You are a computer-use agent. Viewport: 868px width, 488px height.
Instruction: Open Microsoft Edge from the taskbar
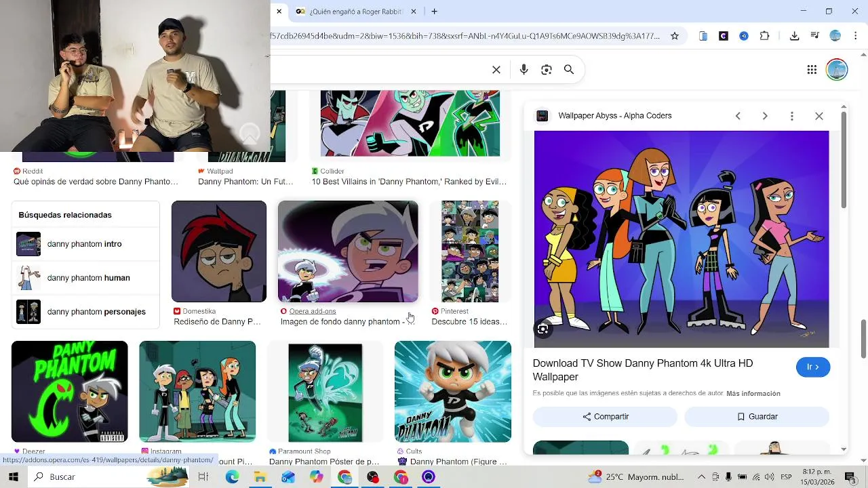pos(232,477)
